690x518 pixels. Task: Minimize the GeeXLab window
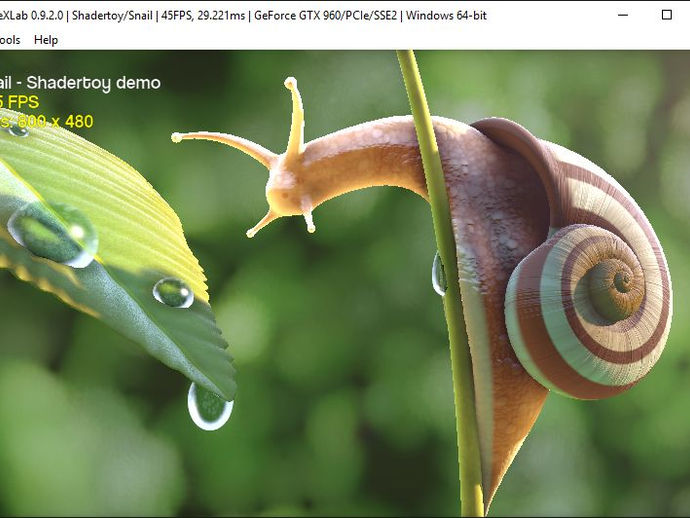(x=623, y=15)
